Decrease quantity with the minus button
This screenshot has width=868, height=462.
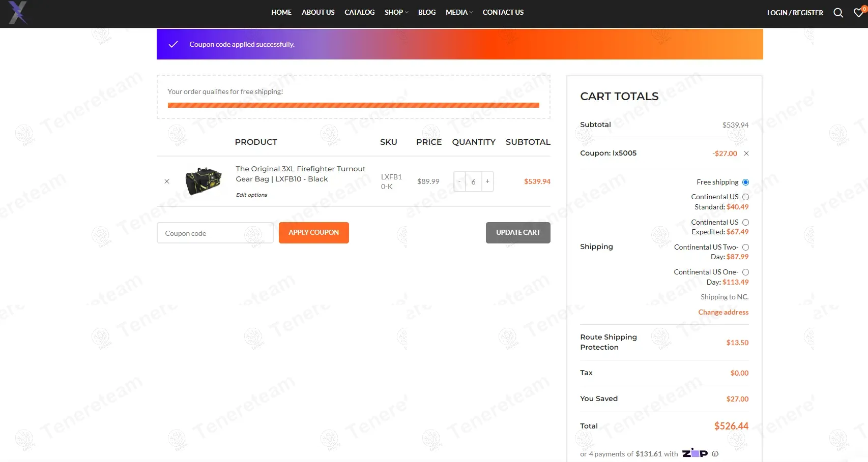[x=459, y=181]
